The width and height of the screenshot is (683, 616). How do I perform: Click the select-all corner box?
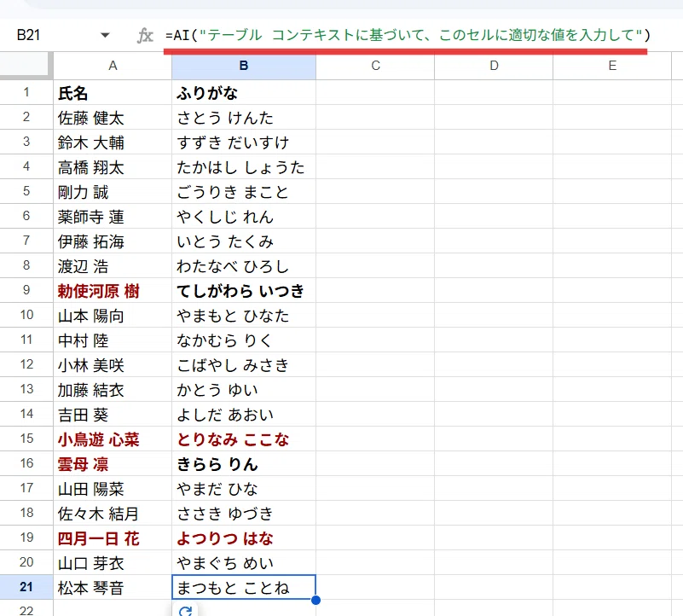[x=26, y=66]
